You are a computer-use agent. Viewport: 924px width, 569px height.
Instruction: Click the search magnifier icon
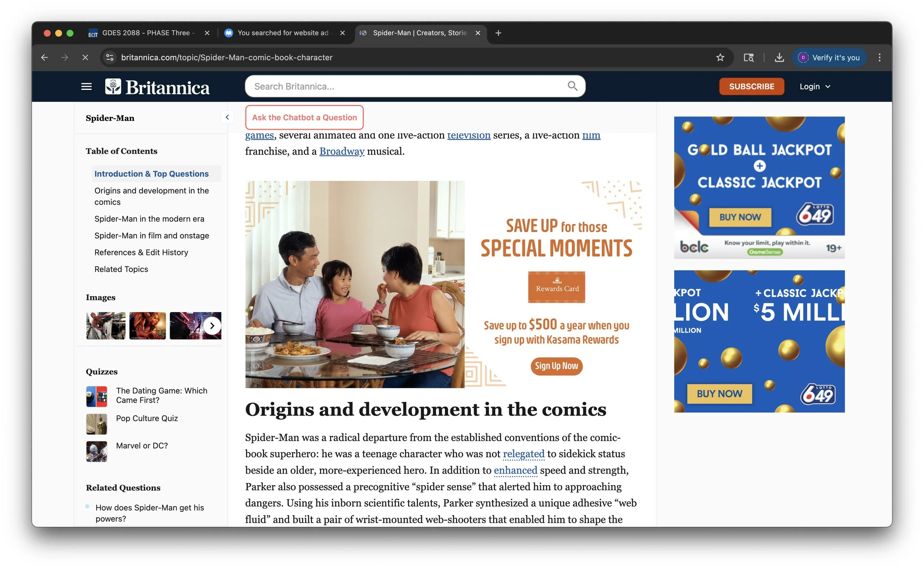pyautogui.click(x=572, y=86)
